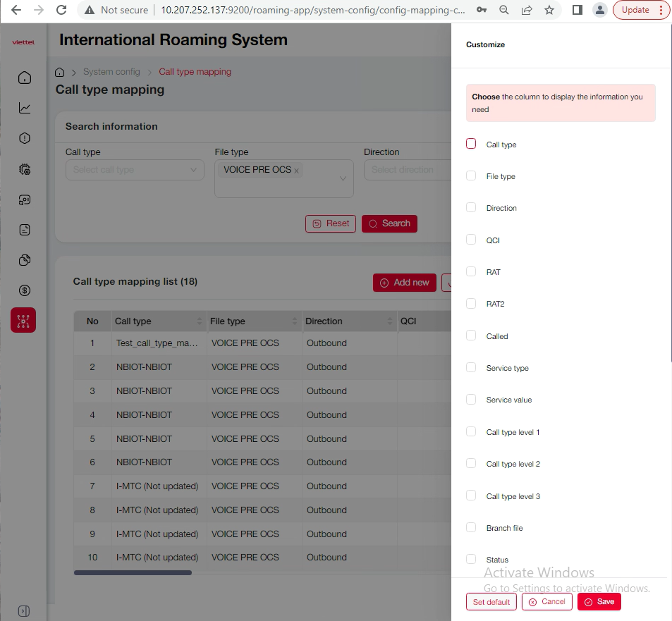Image resolution: width=672 pixels, height=621 pixels.
Task: Tick the Service type checkbox
Action: coord(471,367)
